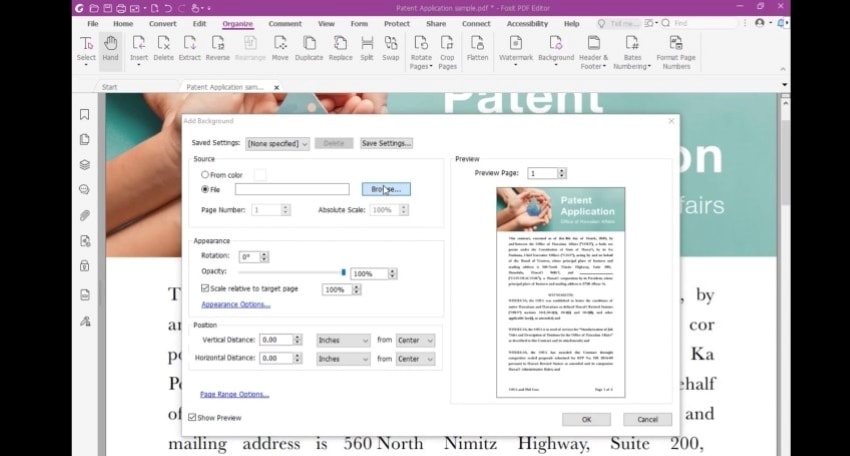Open the Crop Pages tool
The image size is (850, 456).
coord(447,52)
